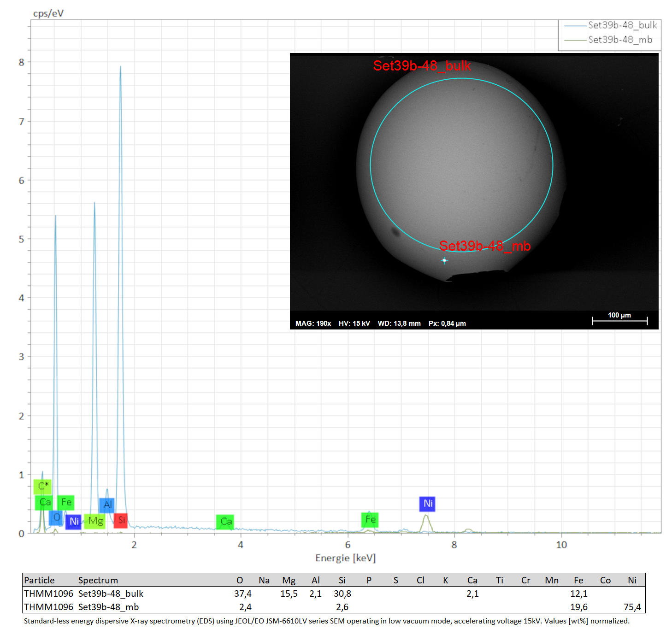Click the HV: 15 kV text
672x629 pixels.
354,323
